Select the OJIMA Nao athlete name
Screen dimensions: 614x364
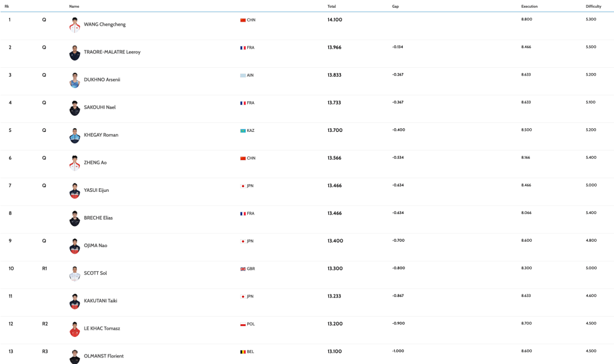pos(96,245)
